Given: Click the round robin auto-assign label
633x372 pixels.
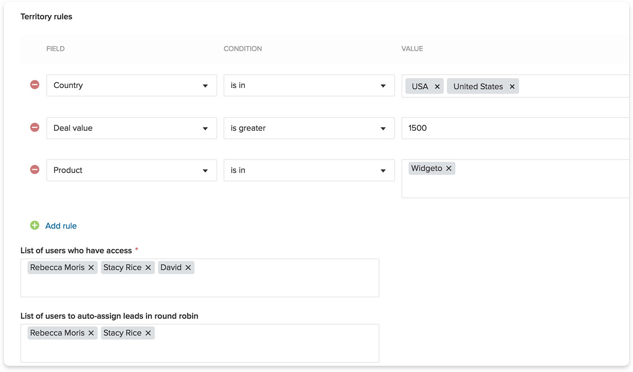Looking at the screenshot, I should pos(109,316).
